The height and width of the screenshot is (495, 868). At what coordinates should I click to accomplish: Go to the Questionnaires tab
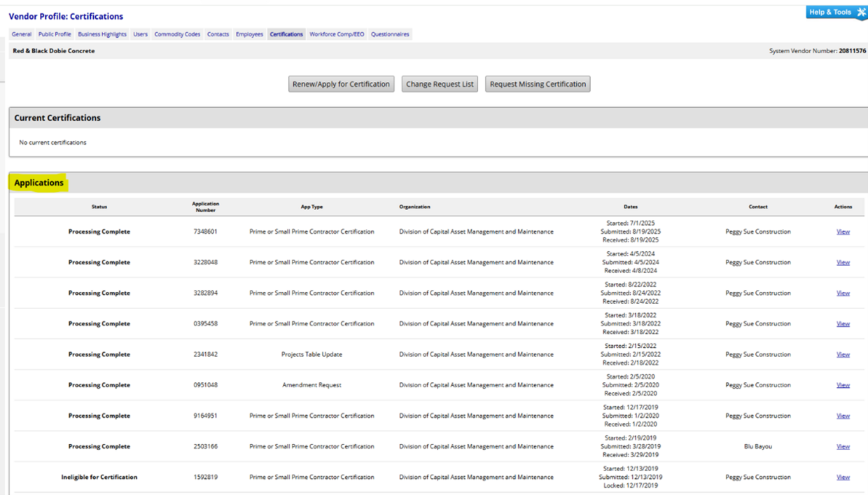click(x=390, y=34)
